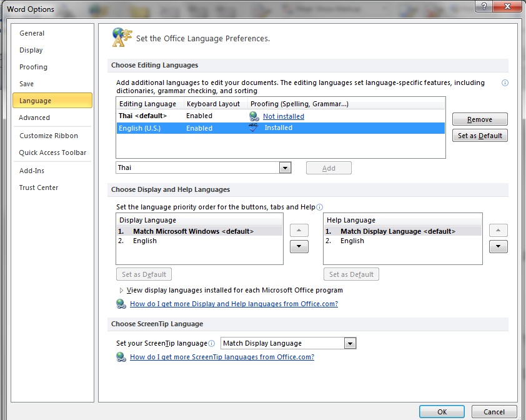Open the Match Display Language ScreenTip dropdown

click(350, 343)
